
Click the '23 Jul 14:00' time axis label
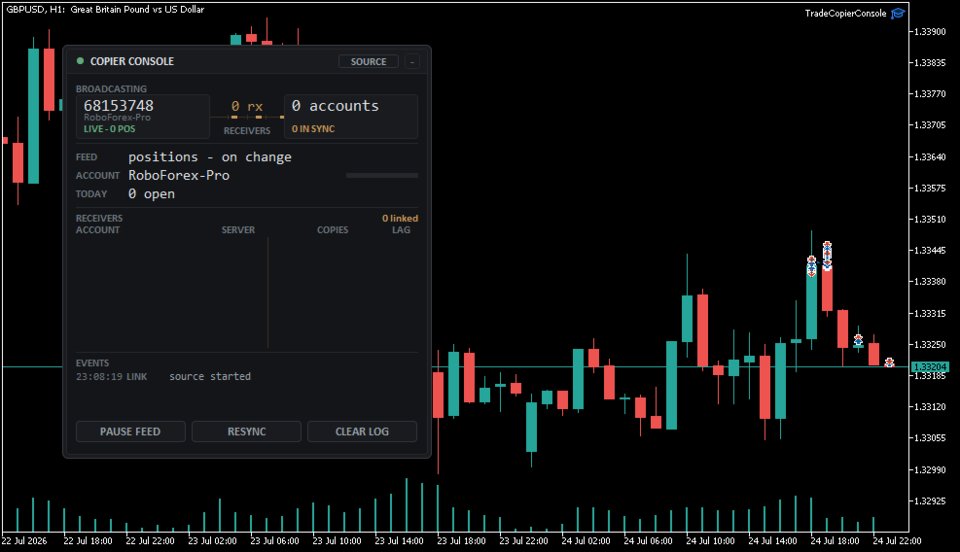(x=399, y=541)
